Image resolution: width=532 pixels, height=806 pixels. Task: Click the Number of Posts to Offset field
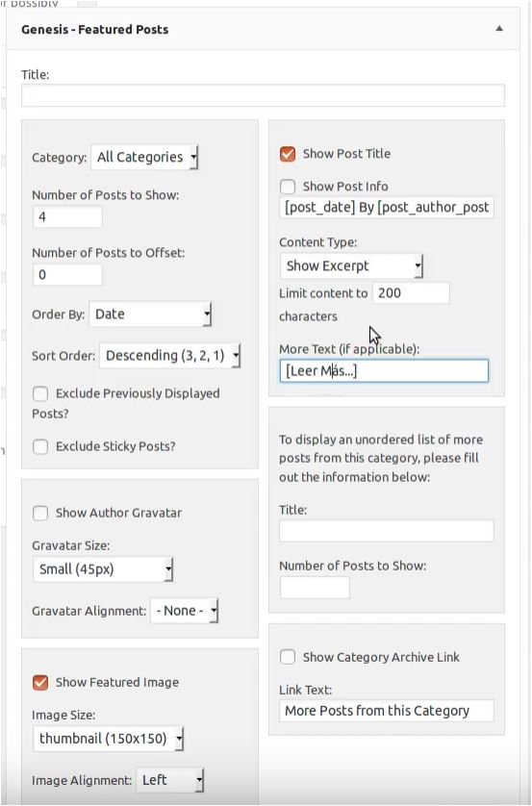click(x=67, y=274)
